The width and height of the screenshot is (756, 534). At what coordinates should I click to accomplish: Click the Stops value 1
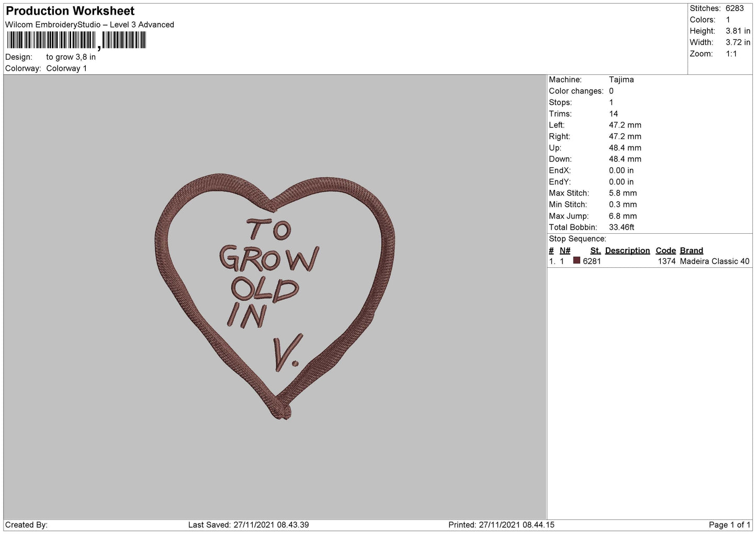[611, 103]
